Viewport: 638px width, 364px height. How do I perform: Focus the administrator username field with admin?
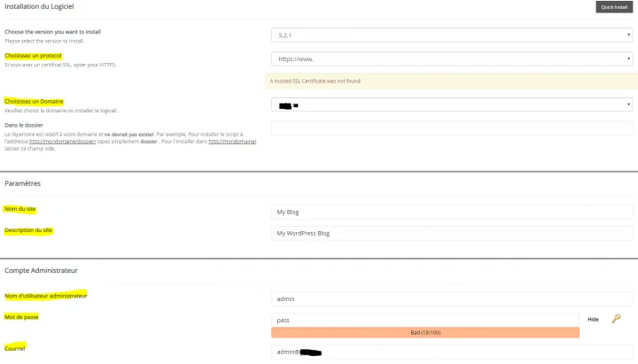click(452, 299)
